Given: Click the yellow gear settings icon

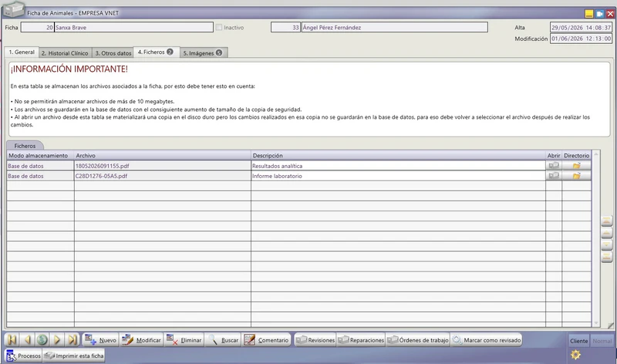Looking at the screenshot, I should click(x=575, y=355).
